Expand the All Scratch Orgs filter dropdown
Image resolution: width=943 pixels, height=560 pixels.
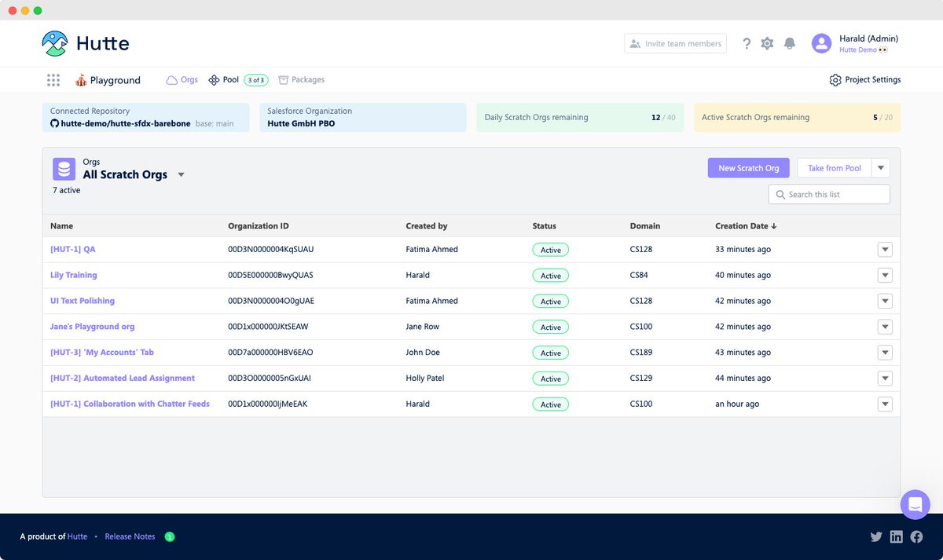[x=181, y=175]
